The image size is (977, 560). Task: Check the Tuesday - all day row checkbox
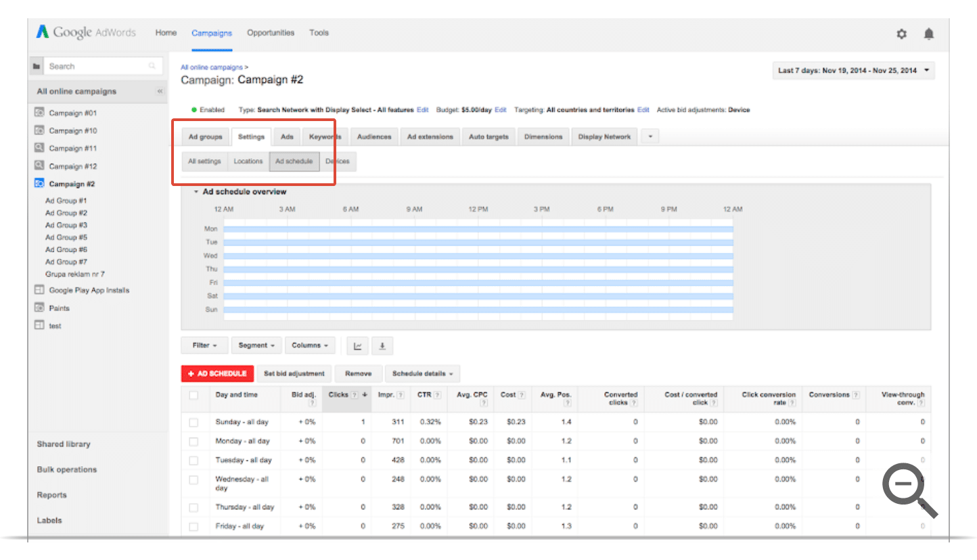pyautogui.click(x=194, y=461)
